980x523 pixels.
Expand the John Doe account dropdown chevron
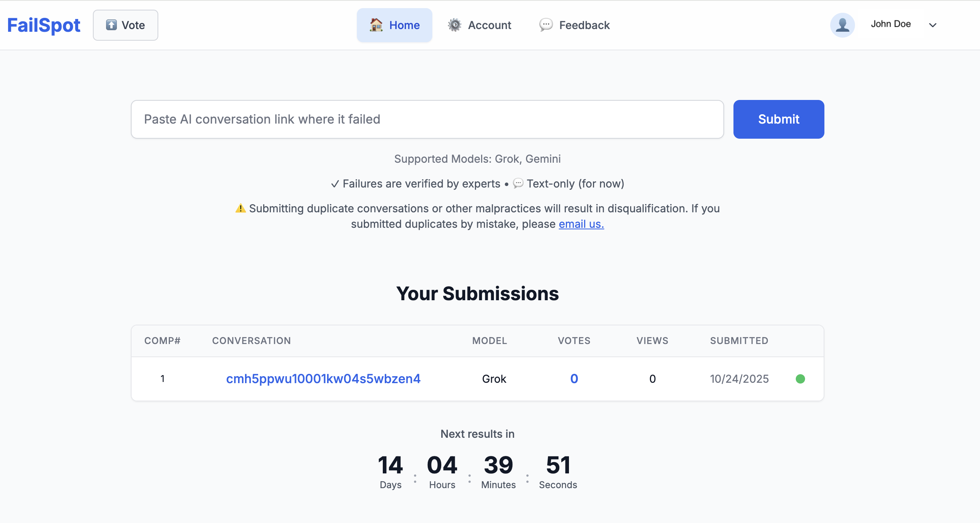click(933, 25)
